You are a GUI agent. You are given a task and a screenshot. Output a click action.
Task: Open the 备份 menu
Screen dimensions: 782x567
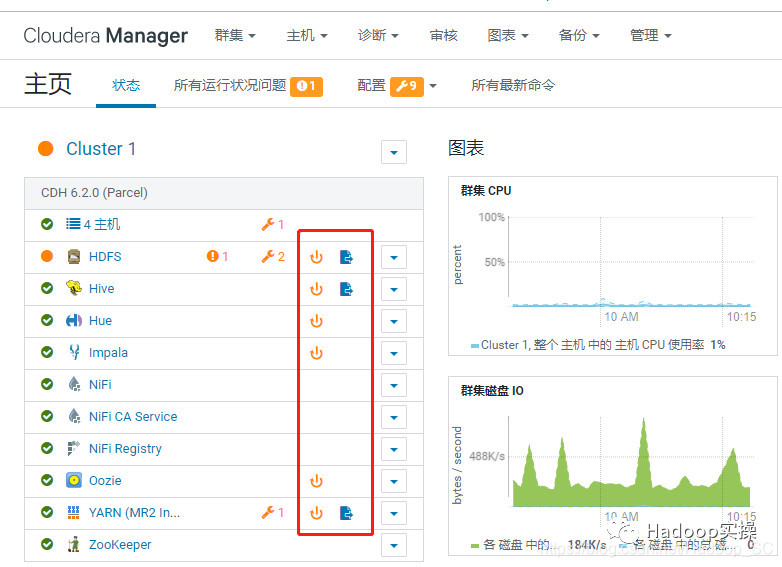pyautogui.click(x=579, y=35)
